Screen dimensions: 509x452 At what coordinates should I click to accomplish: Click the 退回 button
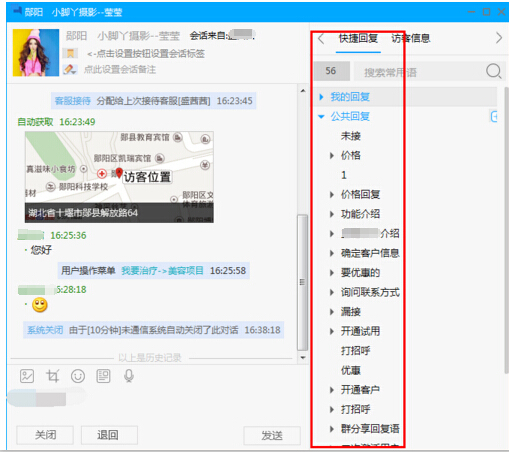[x=109, y=435]
